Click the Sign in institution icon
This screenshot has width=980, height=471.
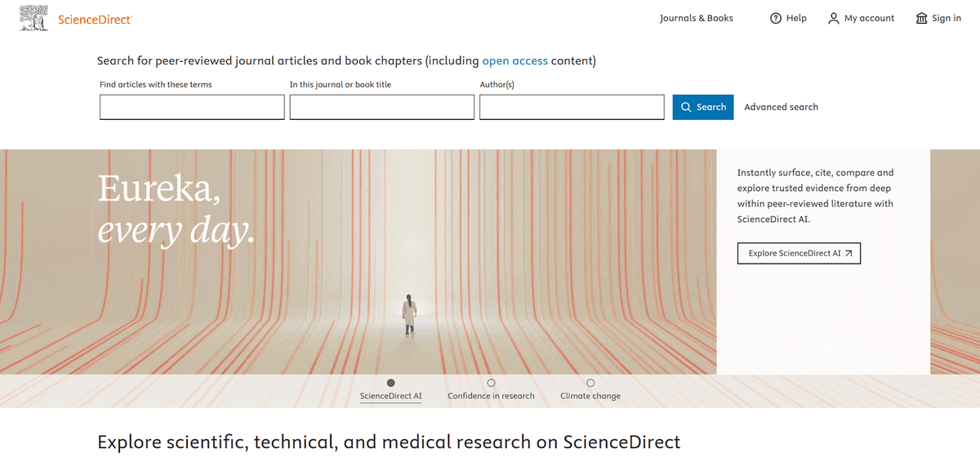click(922, 18)
